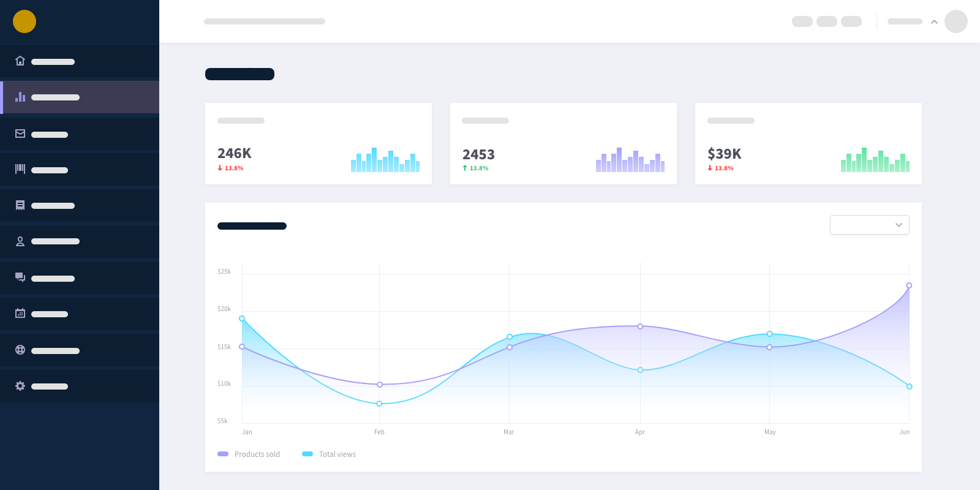Select the Total views data point for Apr

[640, 370]
